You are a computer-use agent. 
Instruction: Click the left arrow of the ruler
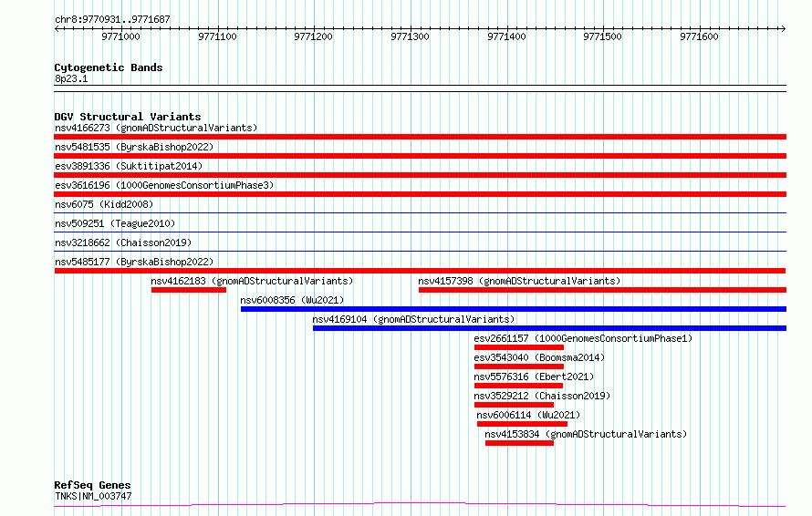pos(57,28)
